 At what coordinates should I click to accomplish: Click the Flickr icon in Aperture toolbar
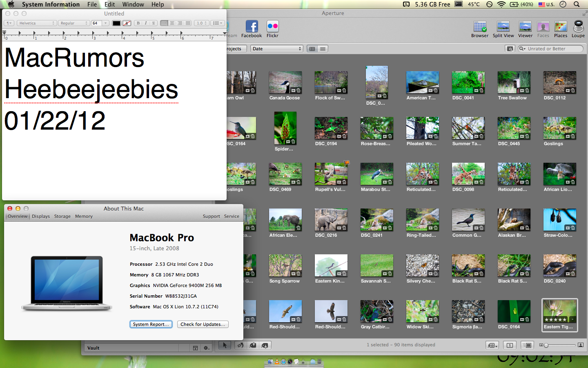272,29
